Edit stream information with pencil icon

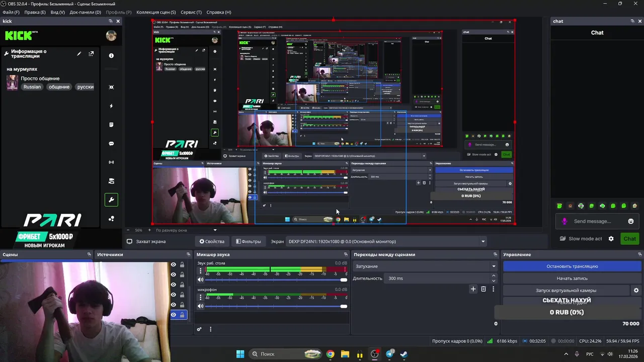tap(79, 54)
